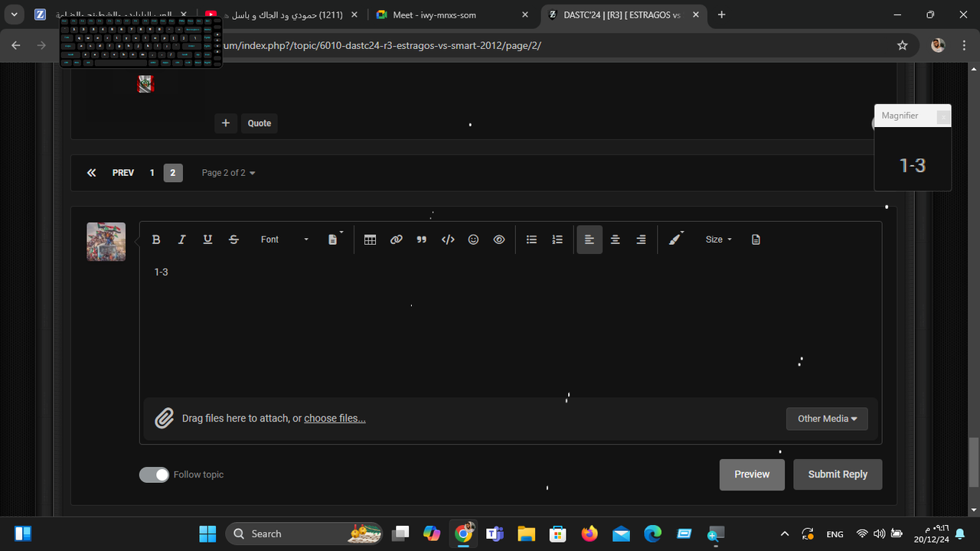Screen dimensions: 980x551
Task: Click the document icon after Size
Action: pyautogui.click(x=756, y=240)
